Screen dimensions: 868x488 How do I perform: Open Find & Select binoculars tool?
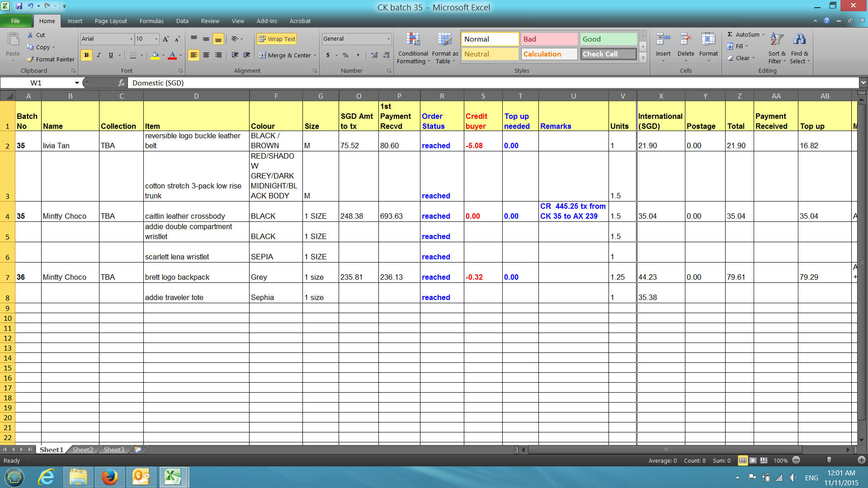[799, 48]
